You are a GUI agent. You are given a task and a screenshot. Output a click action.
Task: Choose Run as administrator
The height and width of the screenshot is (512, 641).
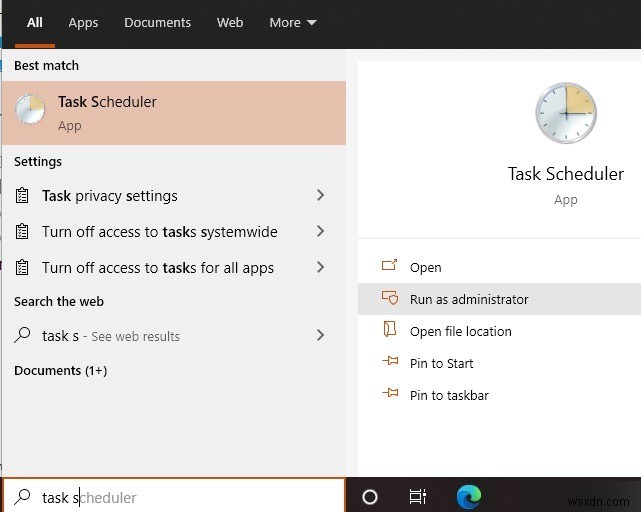pos(499,299)
